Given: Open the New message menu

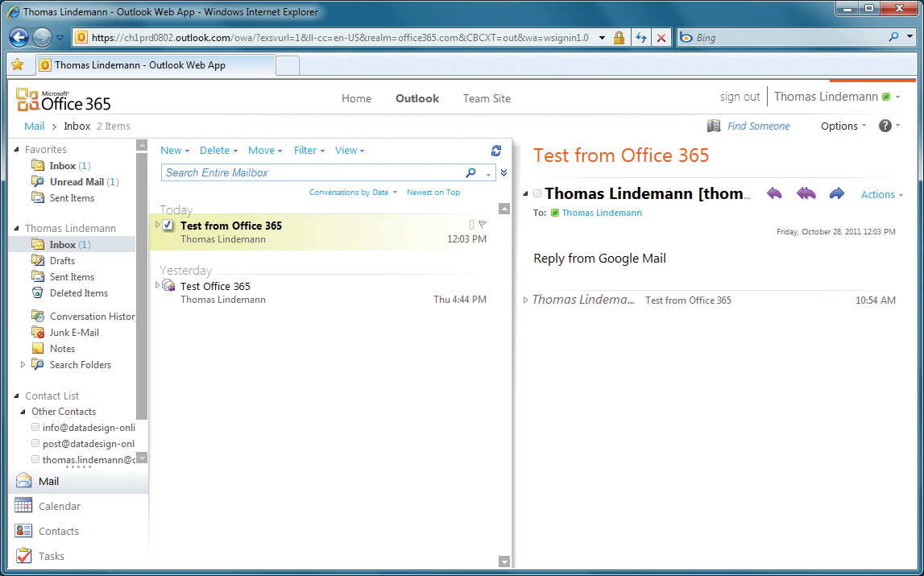Looking at the screenshot, I should (x=174, y=150).
